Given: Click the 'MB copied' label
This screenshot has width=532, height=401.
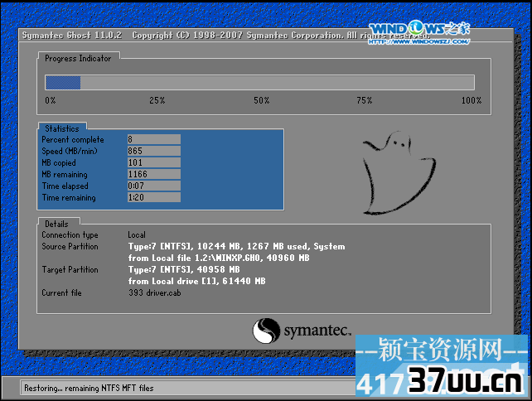Looking at the screenshot, I should click(59, 163).
